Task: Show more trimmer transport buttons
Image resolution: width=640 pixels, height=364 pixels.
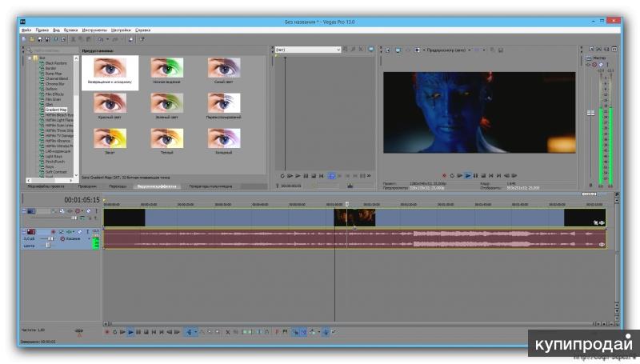Action: pos(369,176)
